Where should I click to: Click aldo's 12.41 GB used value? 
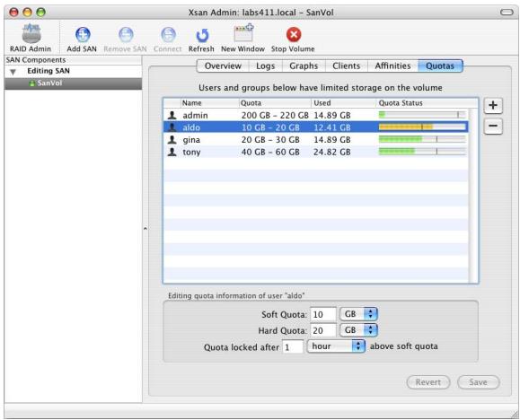[x=332, y=127]
